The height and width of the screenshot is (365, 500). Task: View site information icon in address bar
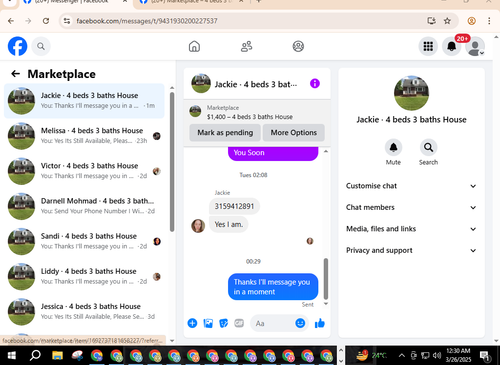[x=67, y=21]
